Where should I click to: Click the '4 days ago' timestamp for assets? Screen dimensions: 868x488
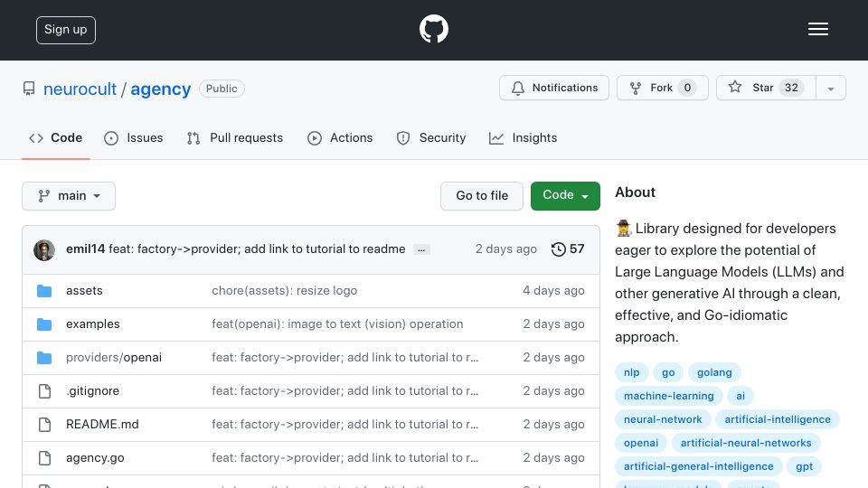tap(553, 290)
